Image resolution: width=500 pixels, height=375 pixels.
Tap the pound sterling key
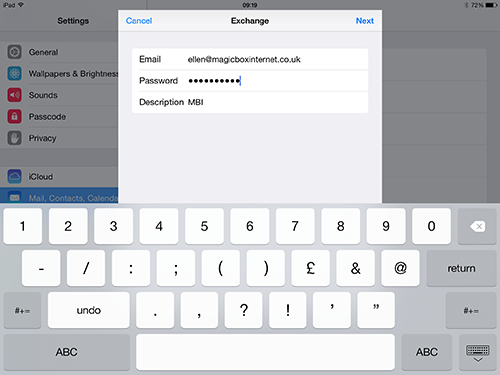311,268
